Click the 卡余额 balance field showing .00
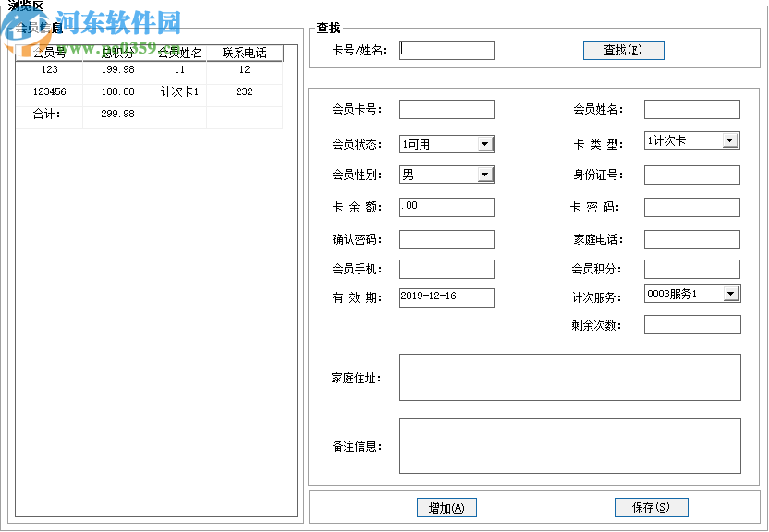This screenshot has height=532, width=769. [446, 207]
